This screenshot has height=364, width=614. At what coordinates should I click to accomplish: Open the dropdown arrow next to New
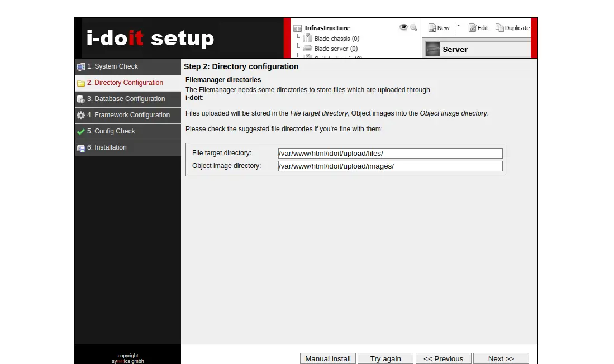458,26
